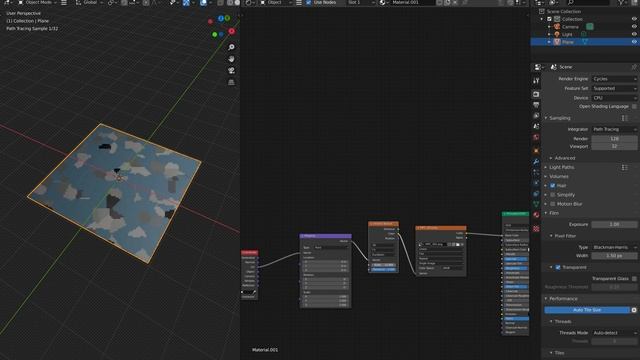Image resolution: width=640 pixels, height=360 pixels.
Task: Click the Auto Tile Size button
Action: pyautogui.click(x=587, y=310)
